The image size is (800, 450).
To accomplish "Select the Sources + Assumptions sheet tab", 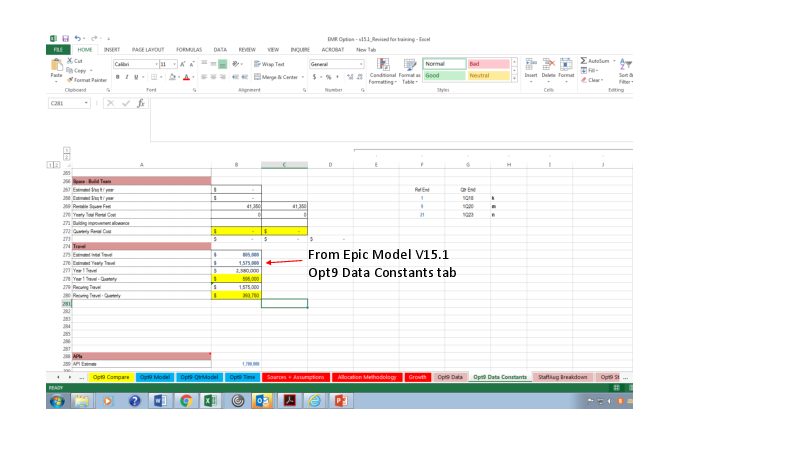I will (x=295, y=377).
